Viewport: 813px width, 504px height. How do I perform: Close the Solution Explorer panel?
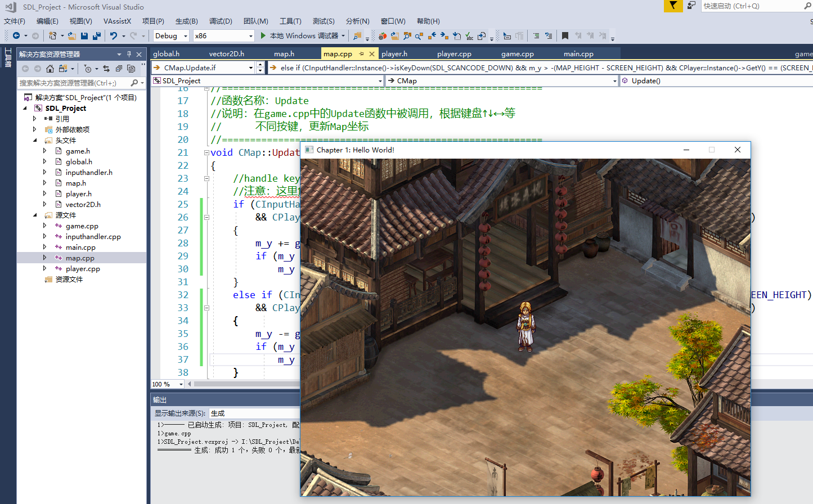tap(139, 55)
